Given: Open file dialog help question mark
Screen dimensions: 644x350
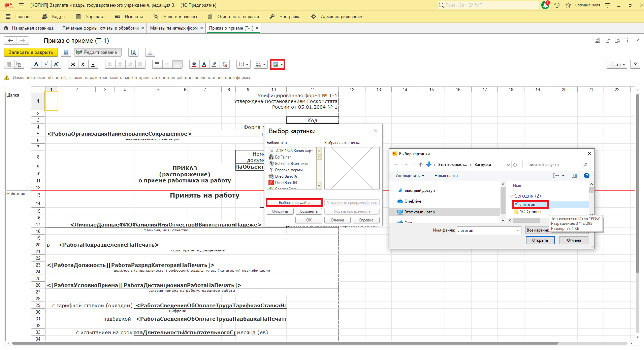Looking at the screenshot, I should click(587, 176).
